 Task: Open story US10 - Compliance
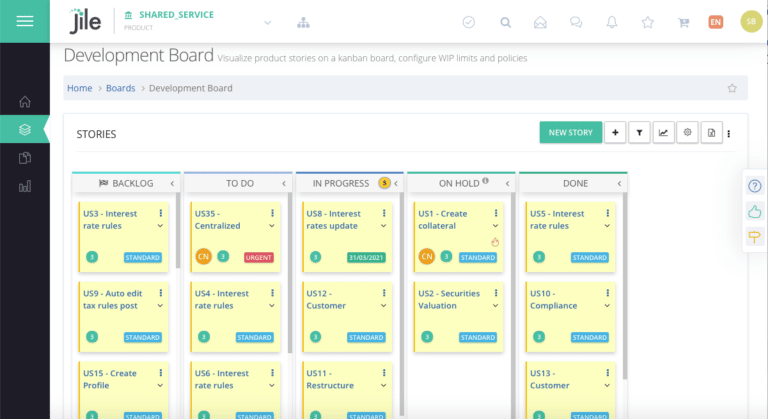553,299
